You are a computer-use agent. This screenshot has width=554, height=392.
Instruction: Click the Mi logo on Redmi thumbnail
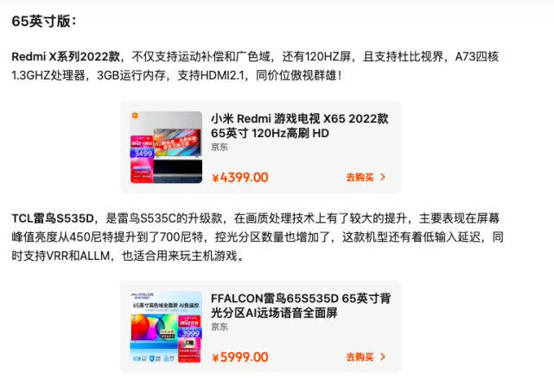[135, 116]
